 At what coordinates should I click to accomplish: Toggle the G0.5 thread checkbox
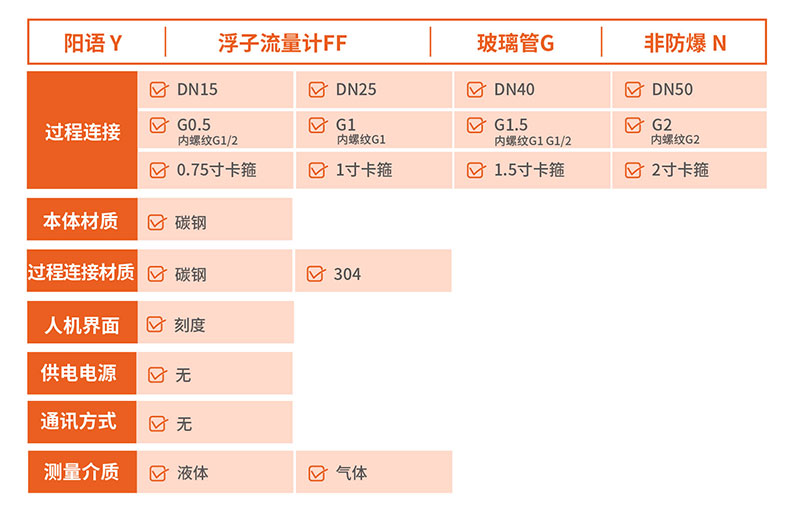(x=158, y=126)
